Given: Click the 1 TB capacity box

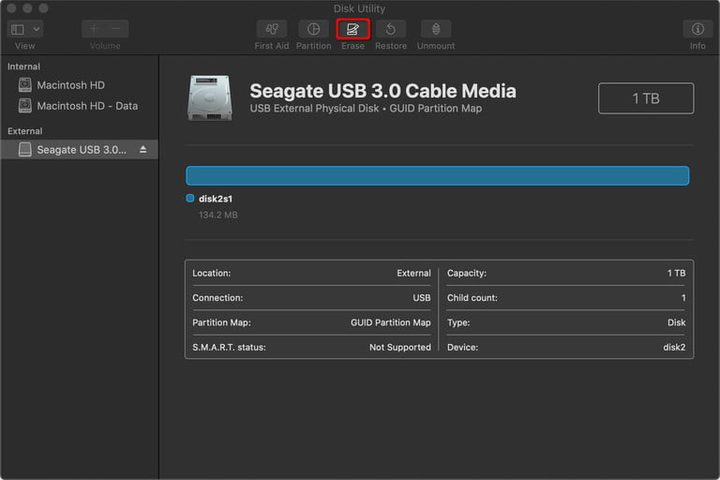Looking at the screenshot, I should coord(646,98).
